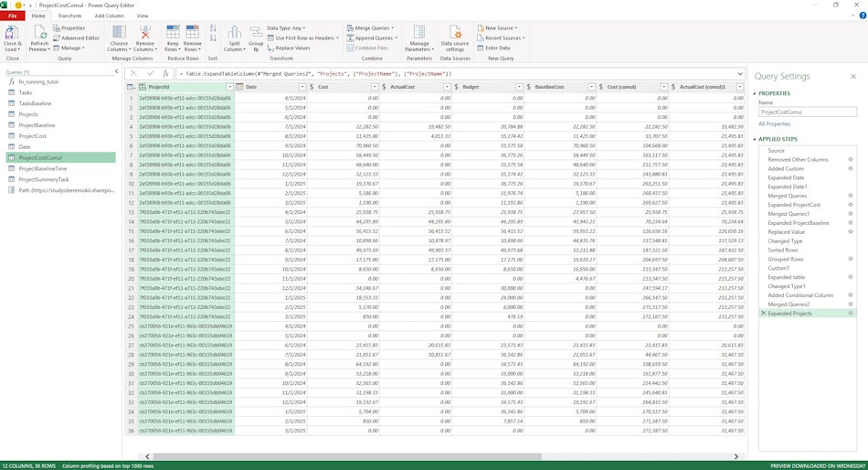Viewport: 868px width, 470px height.
Task: Click the scroll right arrow of grid
Action: coord(736,456)
